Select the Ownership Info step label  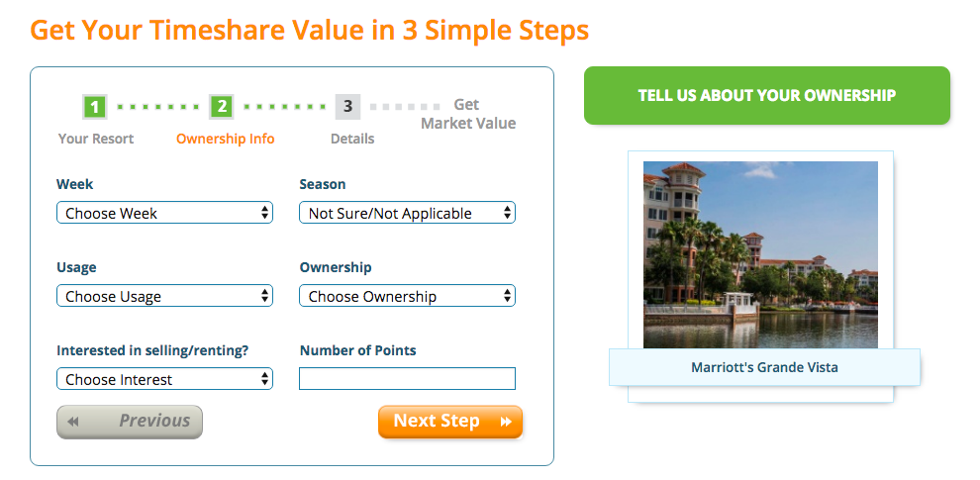[x=225, y=139]
